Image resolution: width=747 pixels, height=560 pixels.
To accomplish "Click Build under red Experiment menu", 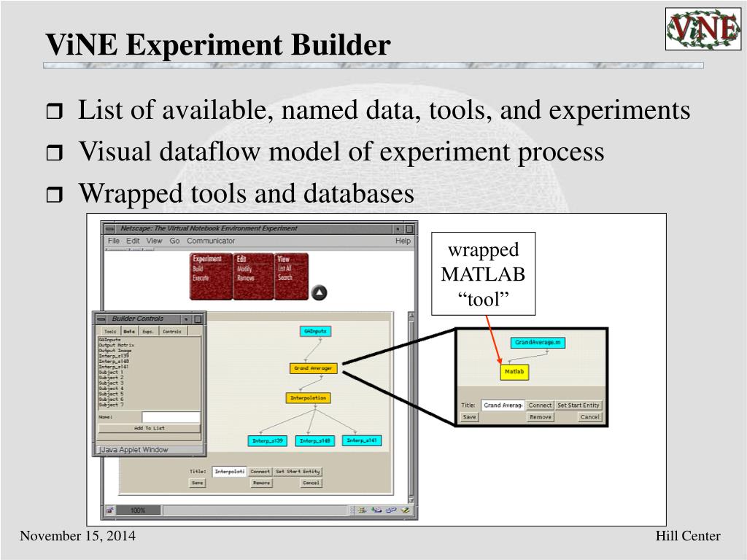I will tap(198, 268).
